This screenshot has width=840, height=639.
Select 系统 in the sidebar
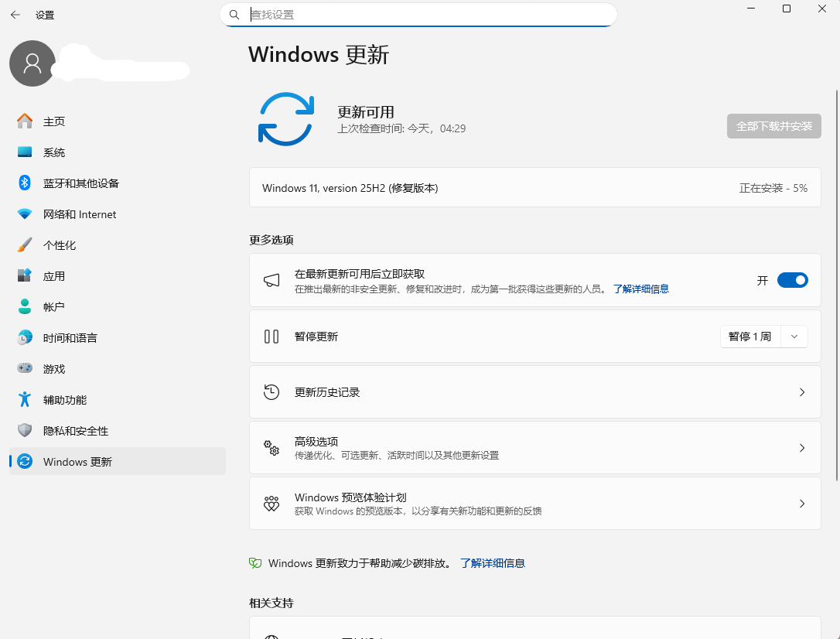pos(118,152)
